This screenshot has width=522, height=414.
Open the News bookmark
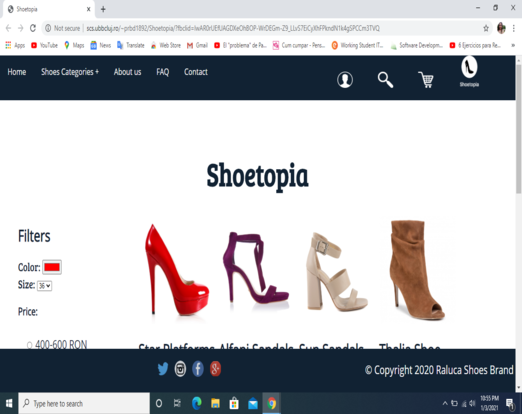click(101, 45)
